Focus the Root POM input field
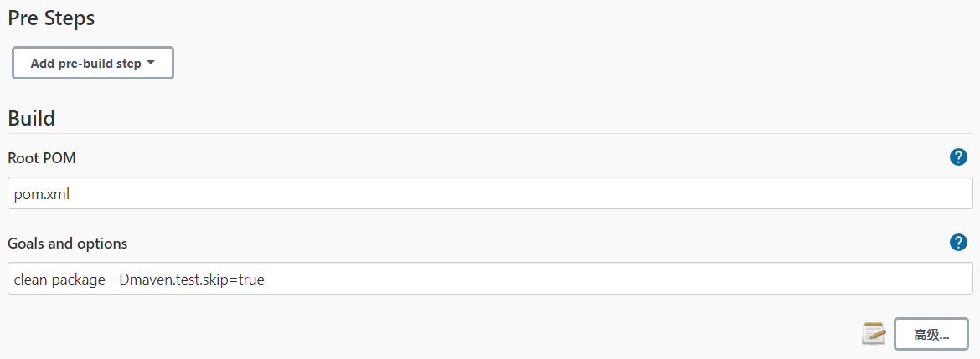The image size is (980, 359). tap(490, 193)
